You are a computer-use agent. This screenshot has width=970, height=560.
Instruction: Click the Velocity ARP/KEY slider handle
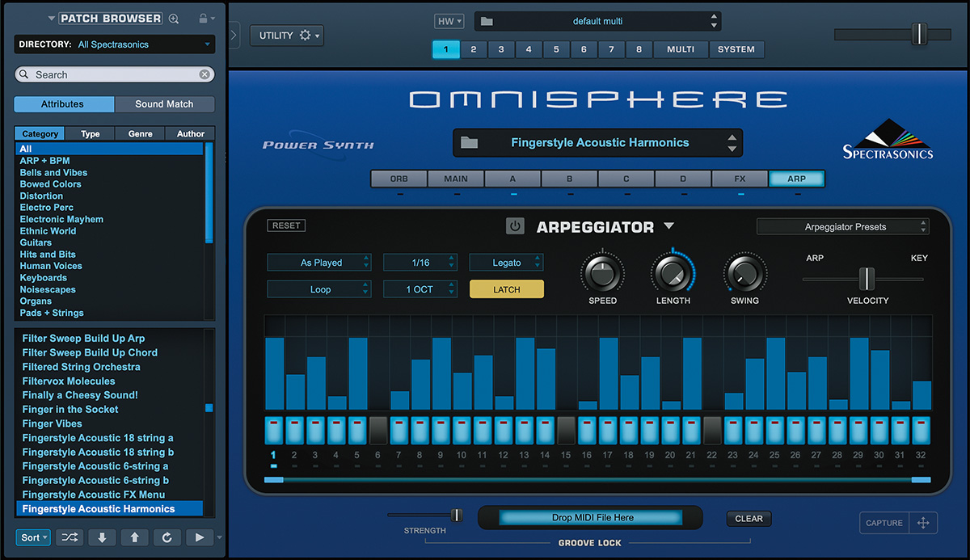click(x=867, y=279)
